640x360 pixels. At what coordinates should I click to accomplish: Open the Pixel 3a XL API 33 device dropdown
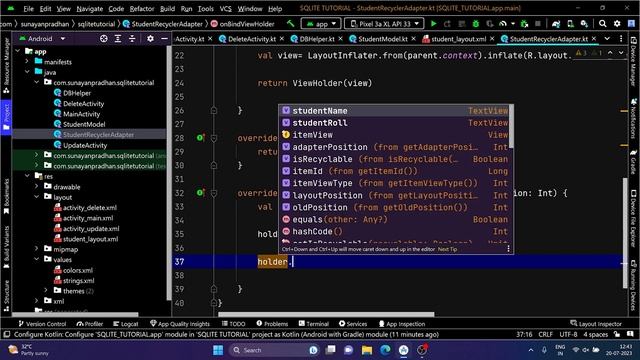tap(384, 24)
